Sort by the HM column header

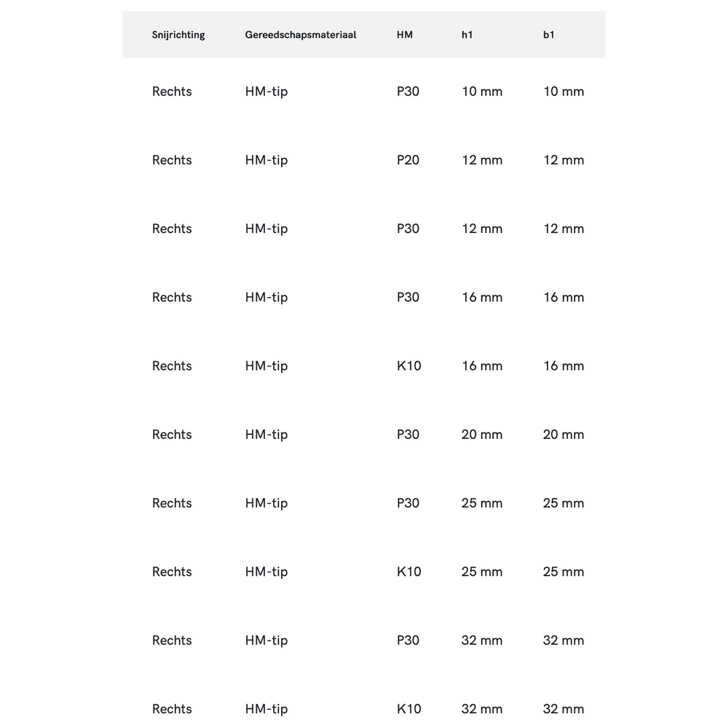point(405,35)
